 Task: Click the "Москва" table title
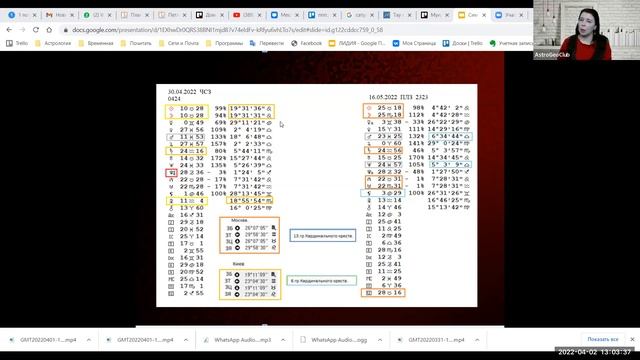pyautogui.click(x=239, y=220)
